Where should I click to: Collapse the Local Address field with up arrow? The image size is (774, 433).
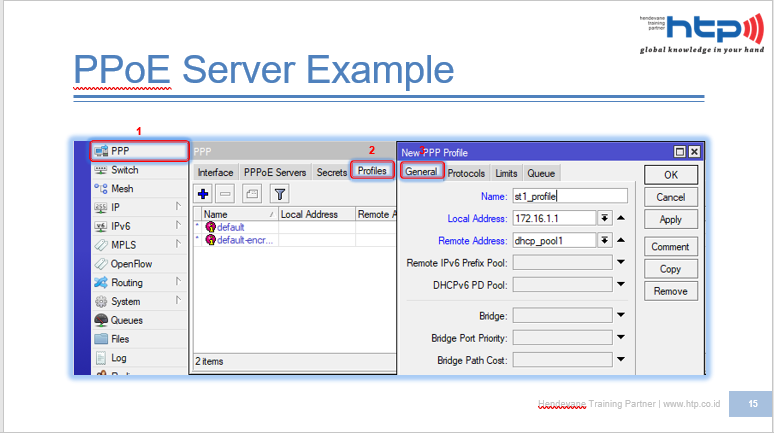point(621,218)
